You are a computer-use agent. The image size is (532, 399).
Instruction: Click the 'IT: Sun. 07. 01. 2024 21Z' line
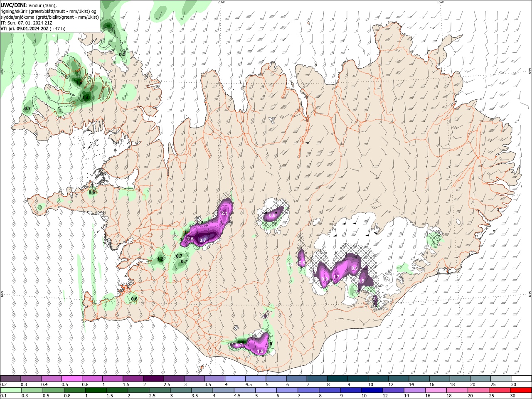click(x=26, y=23)
